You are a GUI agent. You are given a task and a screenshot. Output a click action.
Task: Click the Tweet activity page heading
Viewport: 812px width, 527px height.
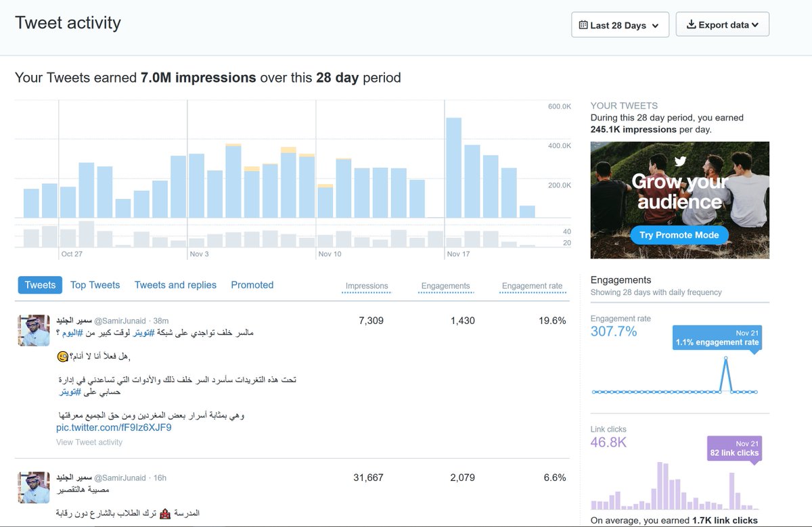(x=68, y=23)
